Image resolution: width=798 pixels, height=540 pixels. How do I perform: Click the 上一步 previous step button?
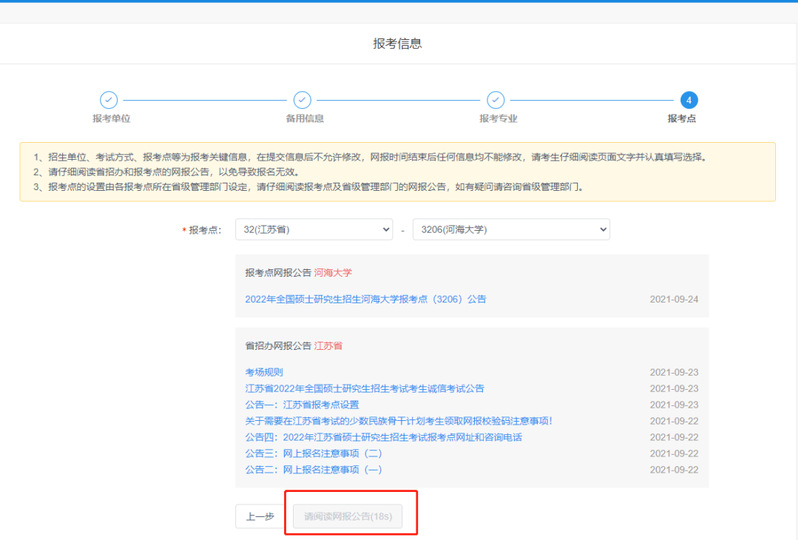pos(260,517)
